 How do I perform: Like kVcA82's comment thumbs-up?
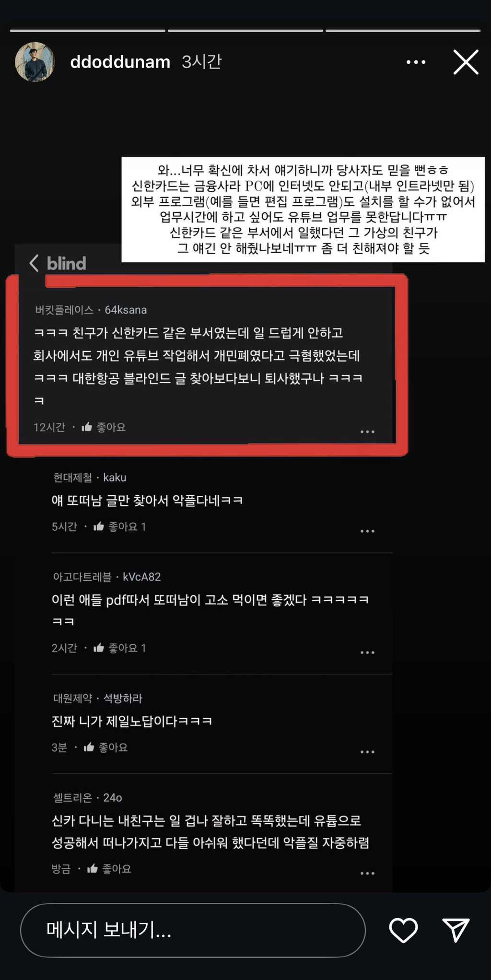(x=99, y=648)
